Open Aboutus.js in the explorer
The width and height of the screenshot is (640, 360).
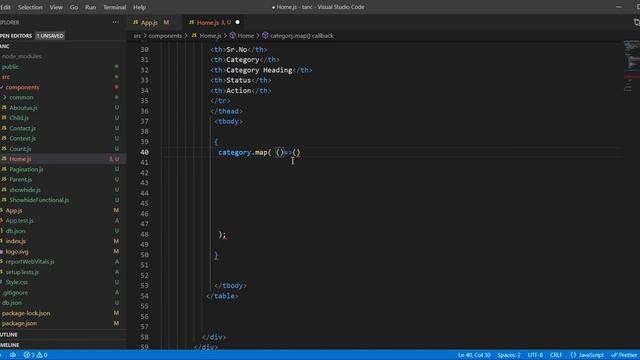[23, 108]
